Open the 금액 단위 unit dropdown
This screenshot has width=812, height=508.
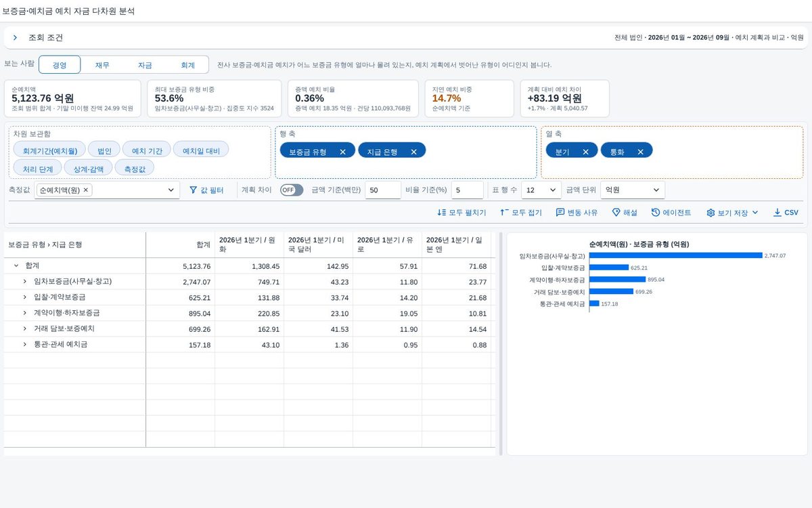point(633,190)
